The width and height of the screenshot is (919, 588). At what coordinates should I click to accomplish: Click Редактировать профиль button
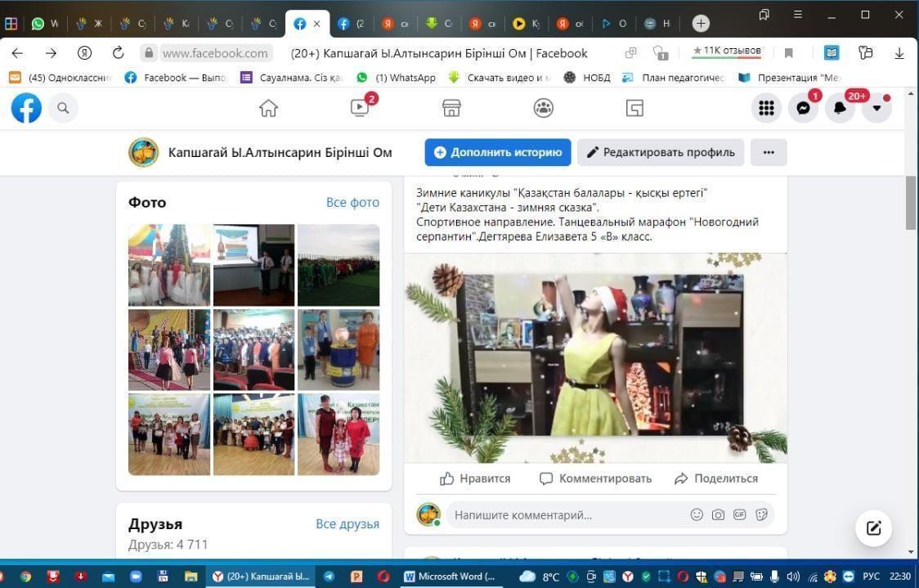click(x=661, y=152)
